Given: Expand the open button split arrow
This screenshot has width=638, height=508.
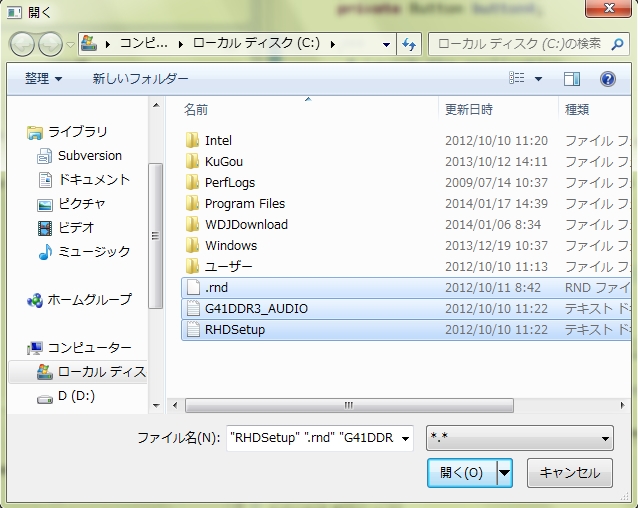Looking at the screenshot, I should pyautogui.click(x=504, y=473).
